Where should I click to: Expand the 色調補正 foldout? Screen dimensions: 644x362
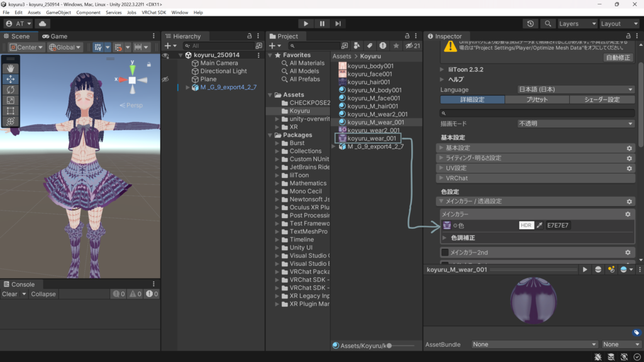[445, 238]
